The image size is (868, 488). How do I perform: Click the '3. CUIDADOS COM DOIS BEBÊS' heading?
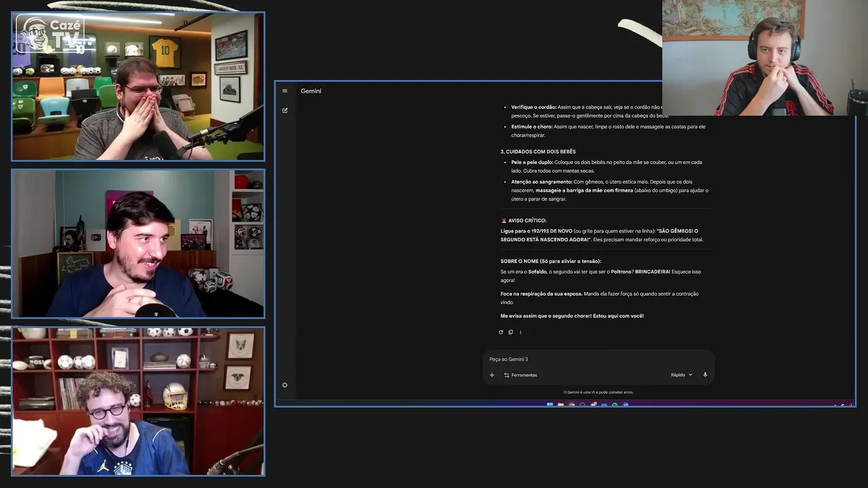point(538,152)
